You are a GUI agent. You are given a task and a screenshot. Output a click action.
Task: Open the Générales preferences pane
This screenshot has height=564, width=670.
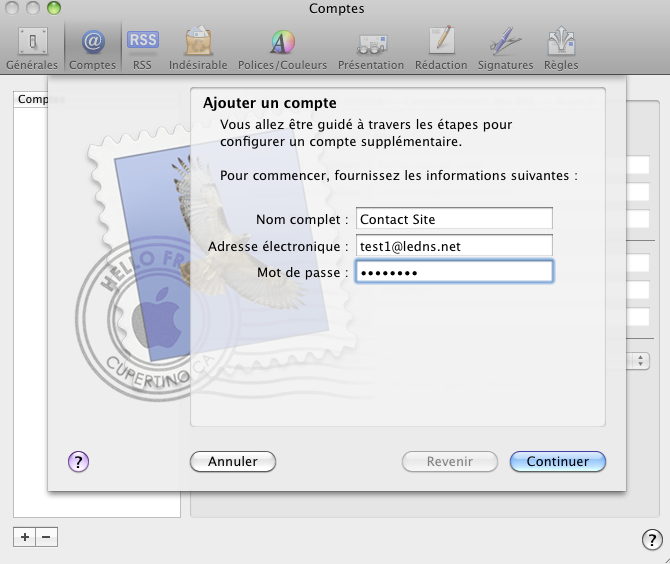[x=32, y=48]
